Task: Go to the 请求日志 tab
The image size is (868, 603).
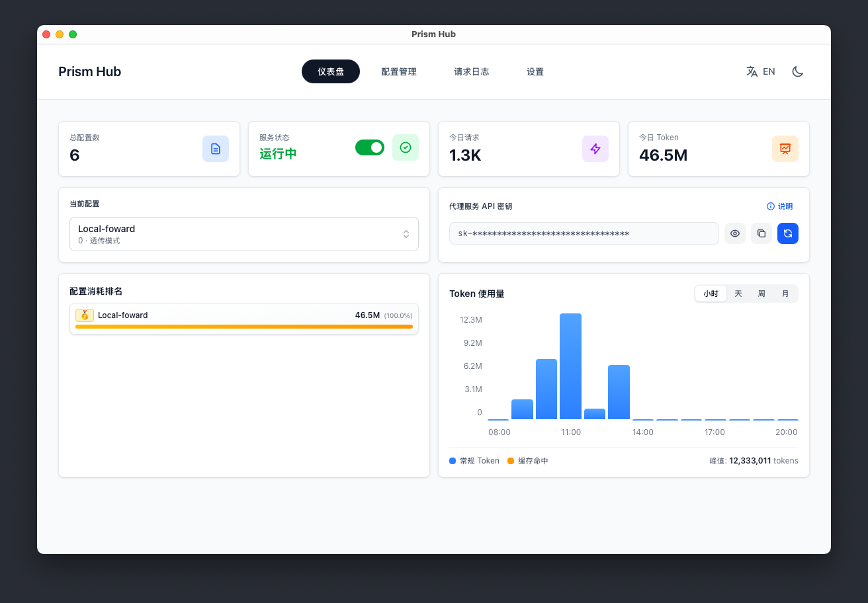Action: (471, 71)
